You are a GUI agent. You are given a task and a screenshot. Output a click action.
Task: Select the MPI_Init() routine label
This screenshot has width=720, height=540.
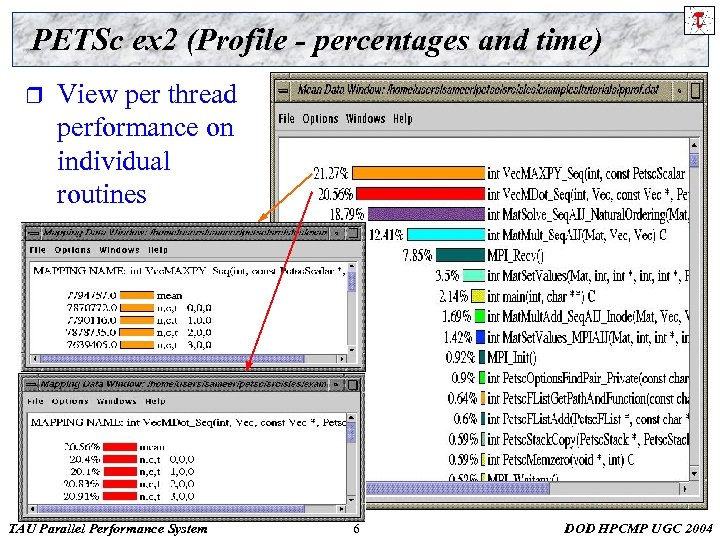(x=512, y=358)
